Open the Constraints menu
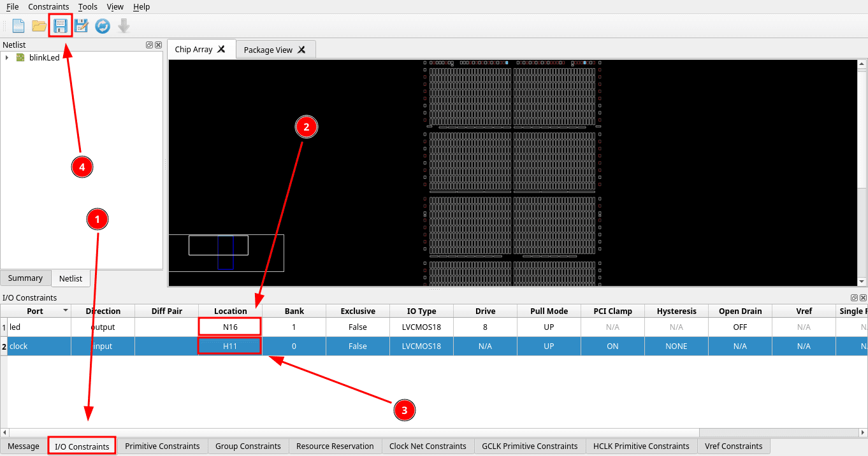The image size is (868, 456). coord(48,6)
